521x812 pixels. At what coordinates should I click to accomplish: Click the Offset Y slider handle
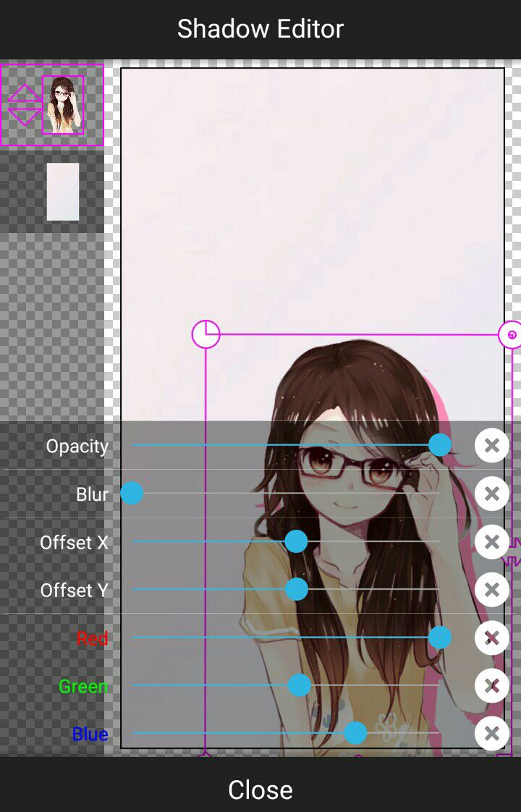[x=296, y=589]
